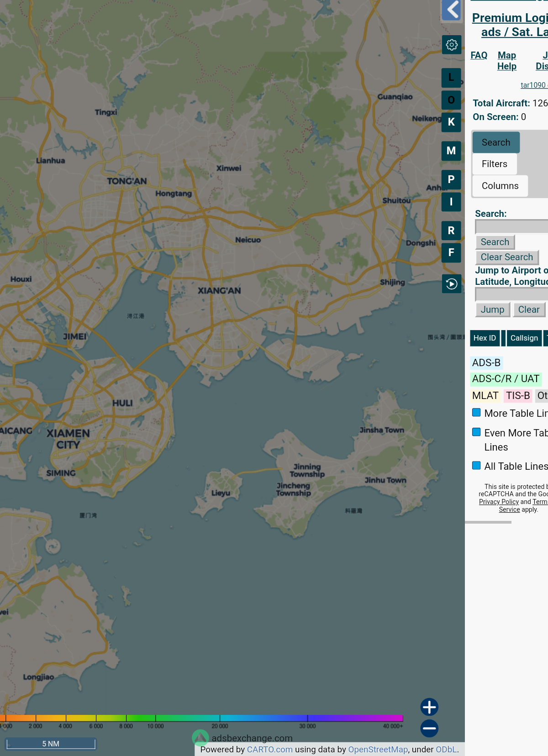Click the Jinsha Town map label
The height and width of the screenshot is (756, 548).
coord(382,430)
